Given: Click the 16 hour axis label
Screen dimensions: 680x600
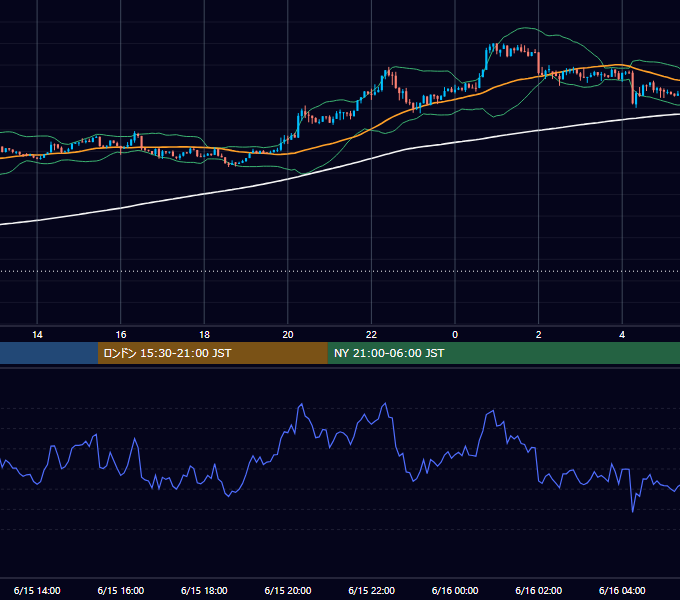Looking at the screenshot, I should pyautogui.click(x=121, y=335).
